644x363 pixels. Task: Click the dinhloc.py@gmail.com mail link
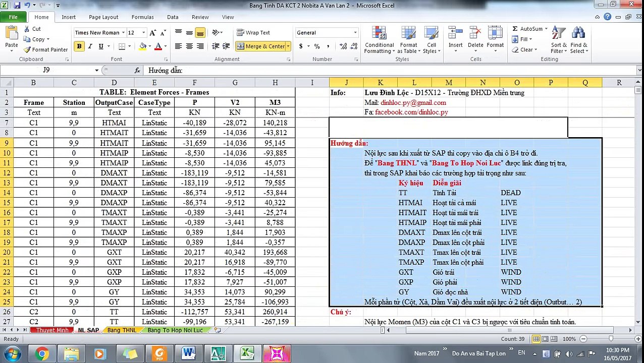click(x=413, y=102)
